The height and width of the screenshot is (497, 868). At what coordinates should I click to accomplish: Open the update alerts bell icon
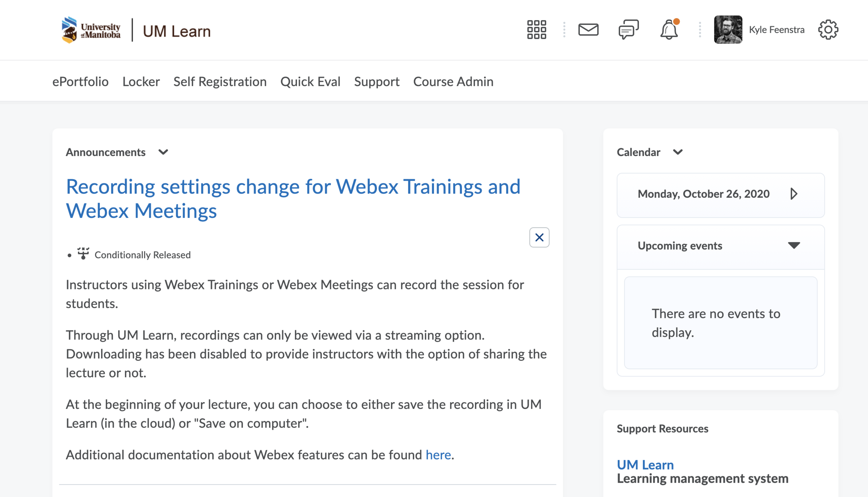pyautogui.click(x=669, y=29)
